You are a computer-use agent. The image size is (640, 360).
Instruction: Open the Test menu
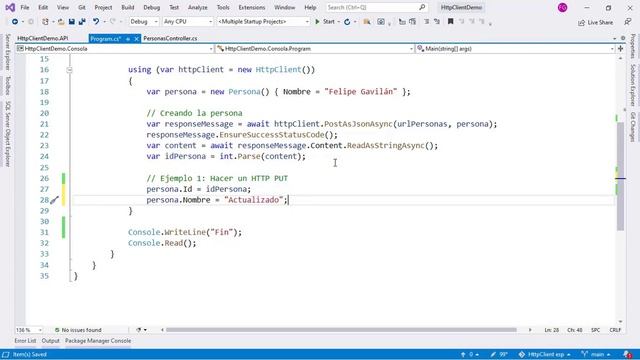pos(174,7)
